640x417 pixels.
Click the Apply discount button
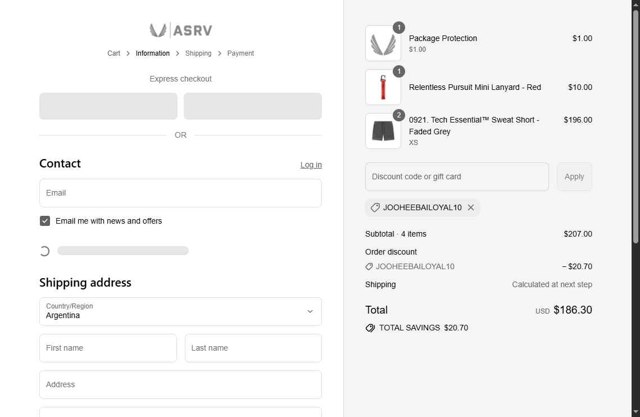click(x=574, y=177)
